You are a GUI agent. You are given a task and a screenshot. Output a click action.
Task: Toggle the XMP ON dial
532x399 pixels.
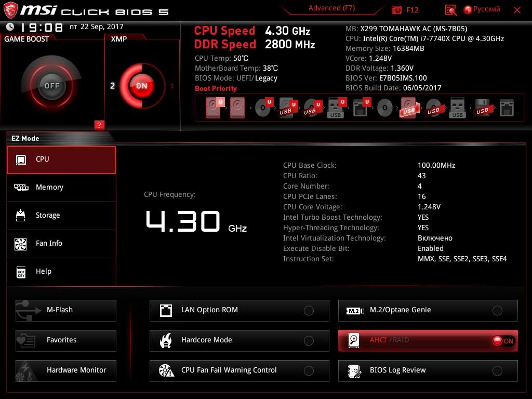pyautogui.click(x=142, y=86)
